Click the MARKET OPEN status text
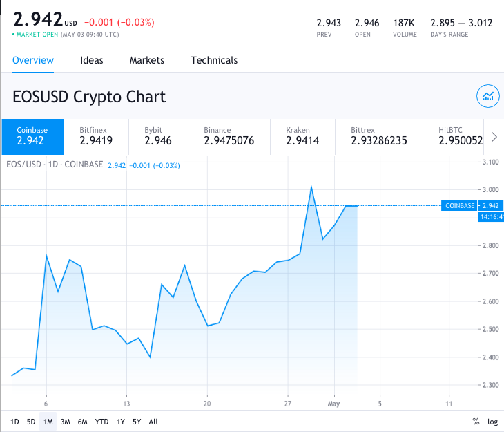The image size is (504, 432). click(37, 35)
